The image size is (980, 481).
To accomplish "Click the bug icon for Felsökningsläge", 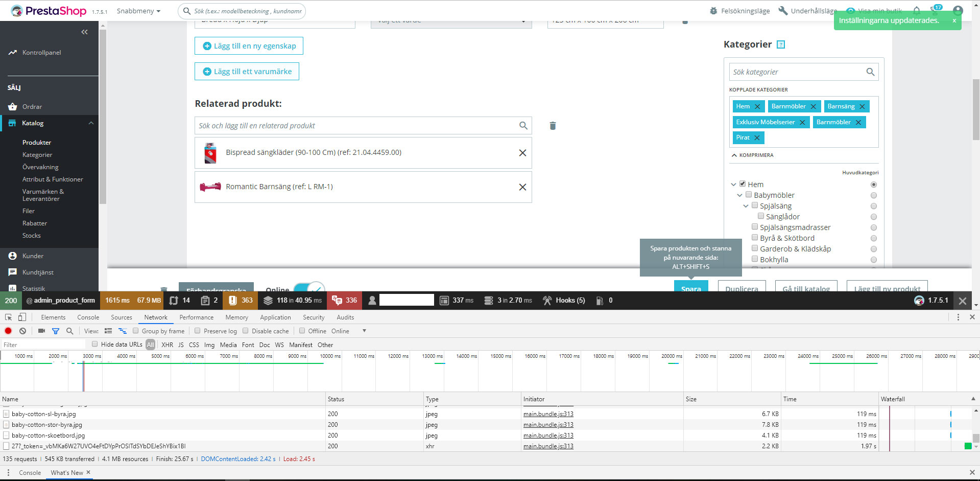I will coord(713,11).
